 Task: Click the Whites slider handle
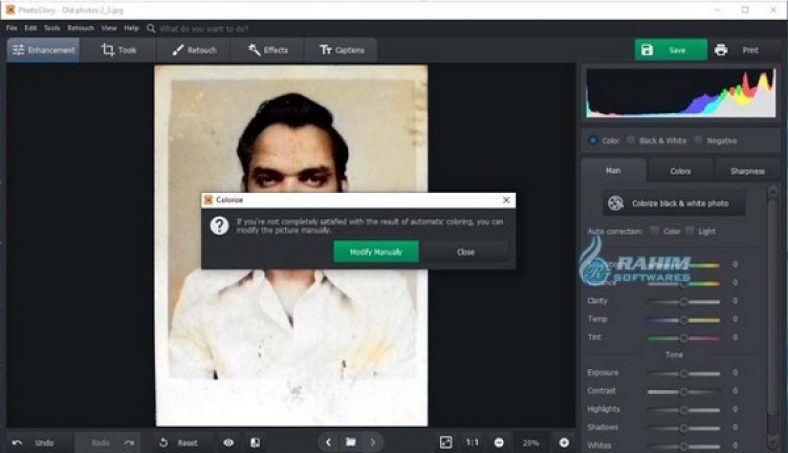coord(683,446)
